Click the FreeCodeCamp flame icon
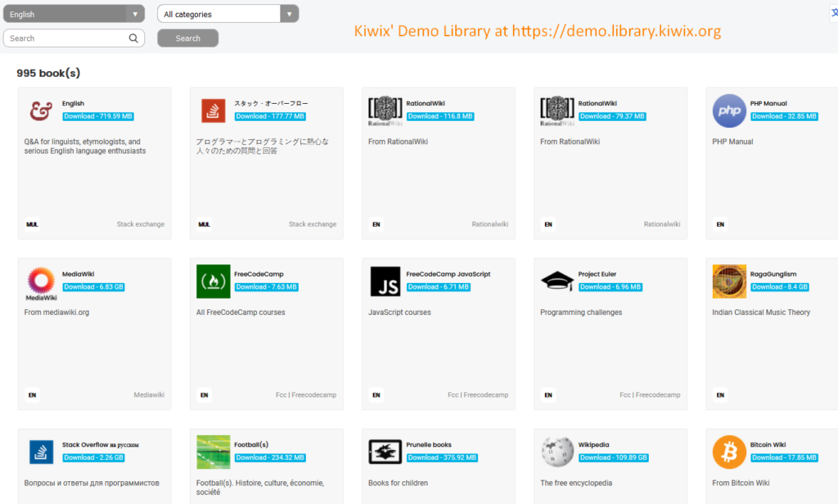 tap(214, 281)
